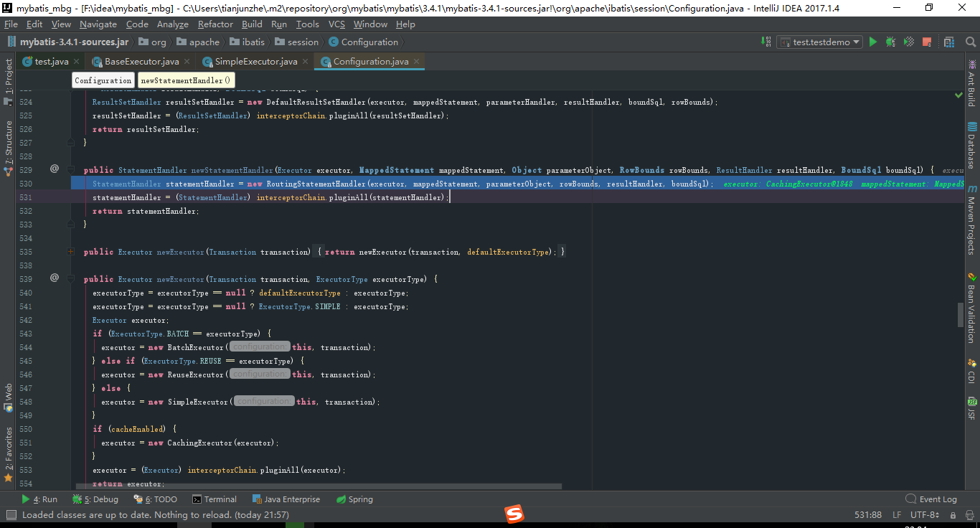Run test.testdemo with coverage
Screen dimensions: 980x528
908,42
